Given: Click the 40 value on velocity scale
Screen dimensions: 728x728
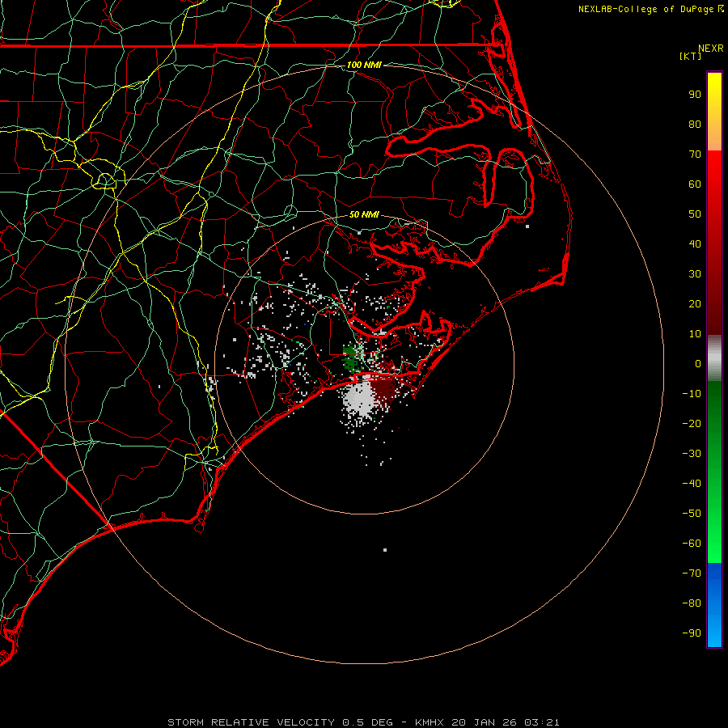Looking at the screenshot, I should coord(695,244).
